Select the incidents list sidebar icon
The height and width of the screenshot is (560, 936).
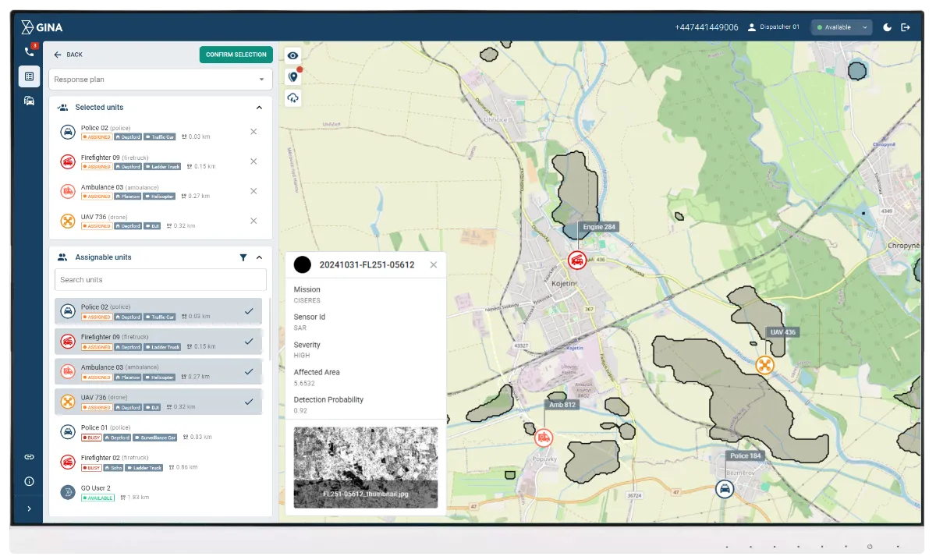click(x=29, y=76)
